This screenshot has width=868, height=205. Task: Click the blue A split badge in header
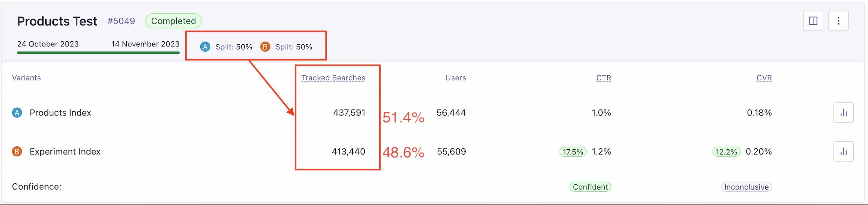coord(205,47)
